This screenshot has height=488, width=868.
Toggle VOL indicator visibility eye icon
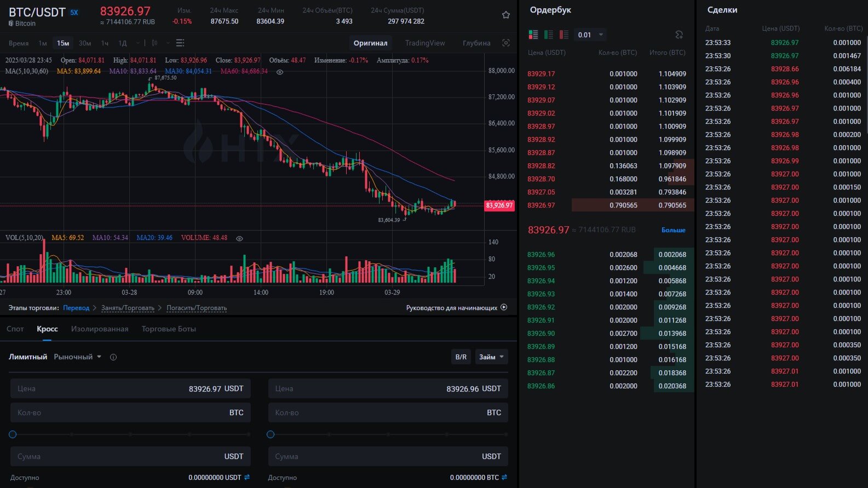239,238
